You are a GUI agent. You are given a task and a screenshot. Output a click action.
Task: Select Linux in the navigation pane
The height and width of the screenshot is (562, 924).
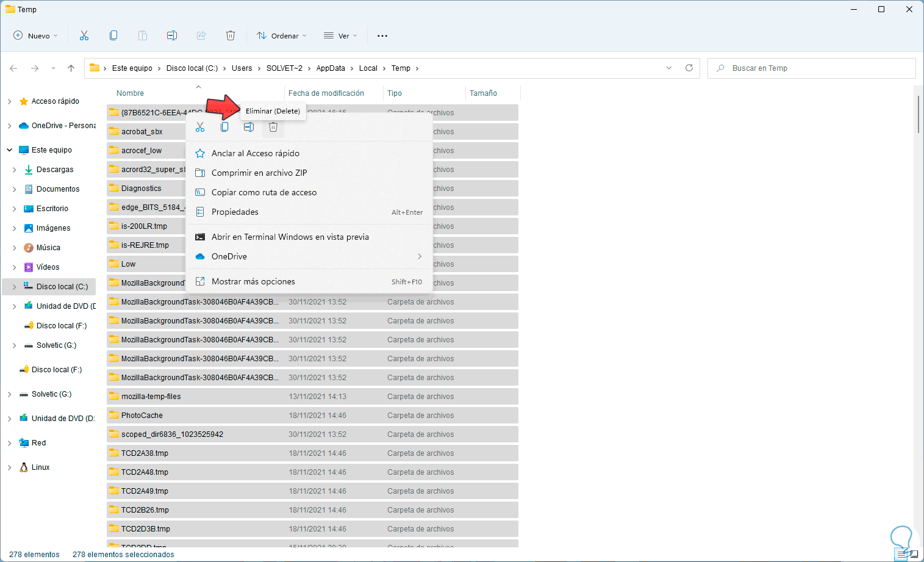click(x=40, y=467)
